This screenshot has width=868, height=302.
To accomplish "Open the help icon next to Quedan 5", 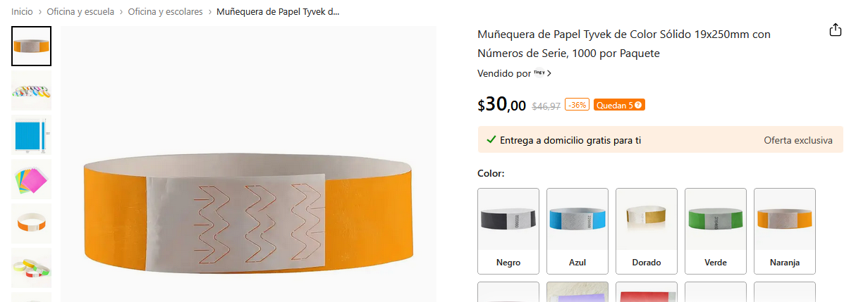I will [638, 105].
